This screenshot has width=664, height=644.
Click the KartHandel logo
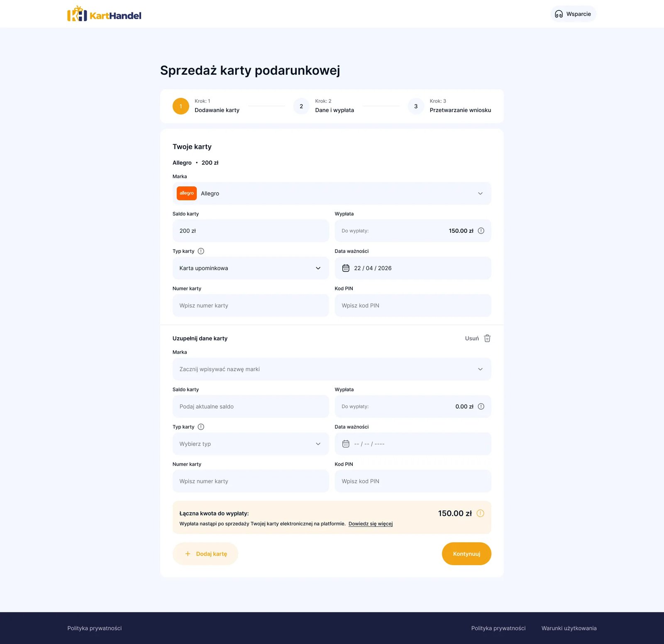pos(104,14)
